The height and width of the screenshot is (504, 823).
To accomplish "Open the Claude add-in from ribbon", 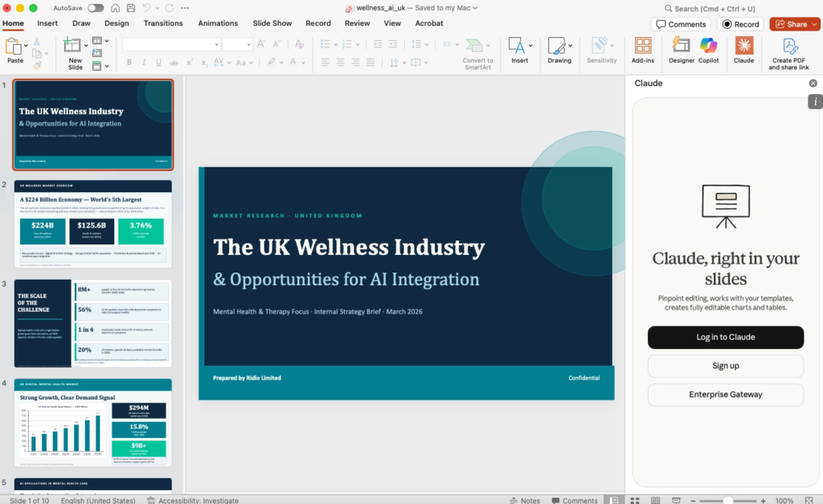I will coord(743,50).
